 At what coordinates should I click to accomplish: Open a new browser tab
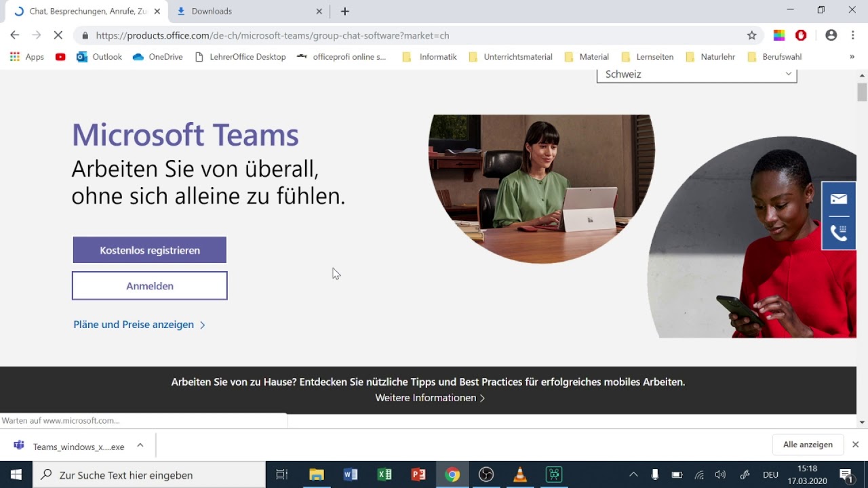344,11
